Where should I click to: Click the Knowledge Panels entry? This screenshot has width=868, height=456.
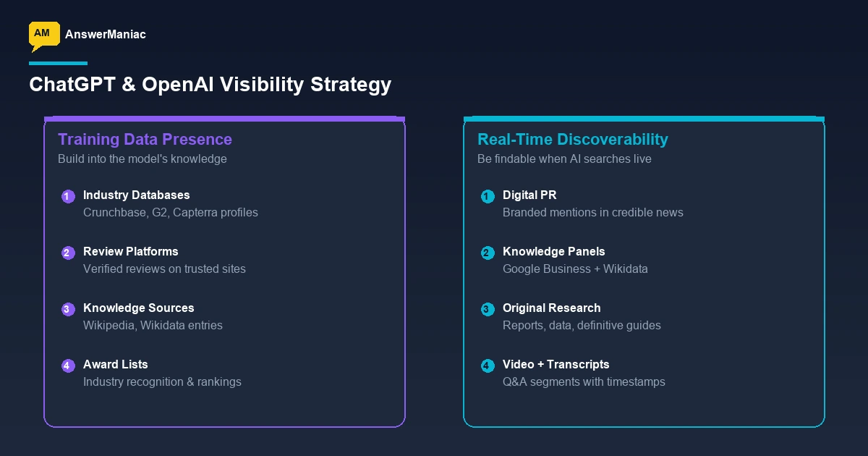tap(554, 251)
